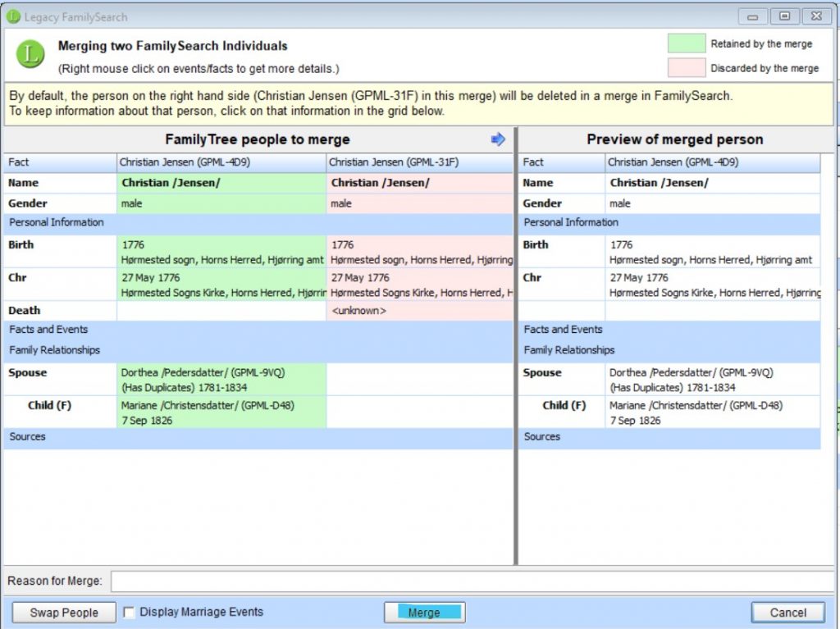Click the Spouse row label in the merge grid
The width and height of the screenshot is (840, 629).
(27, 373)
